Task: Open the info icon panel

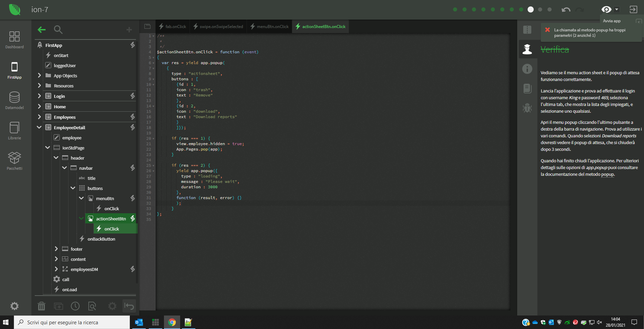Action: [x=527, y=69]
